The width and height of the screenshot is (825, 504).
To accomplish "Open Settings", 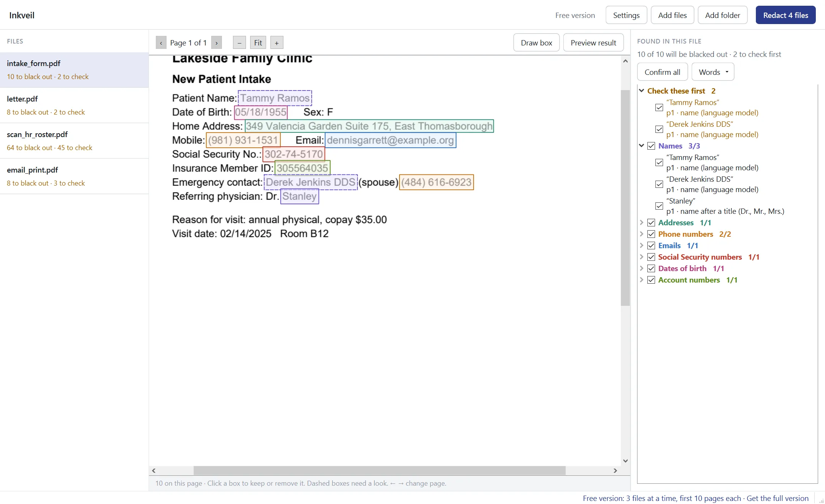I will (x=626, y=15).
